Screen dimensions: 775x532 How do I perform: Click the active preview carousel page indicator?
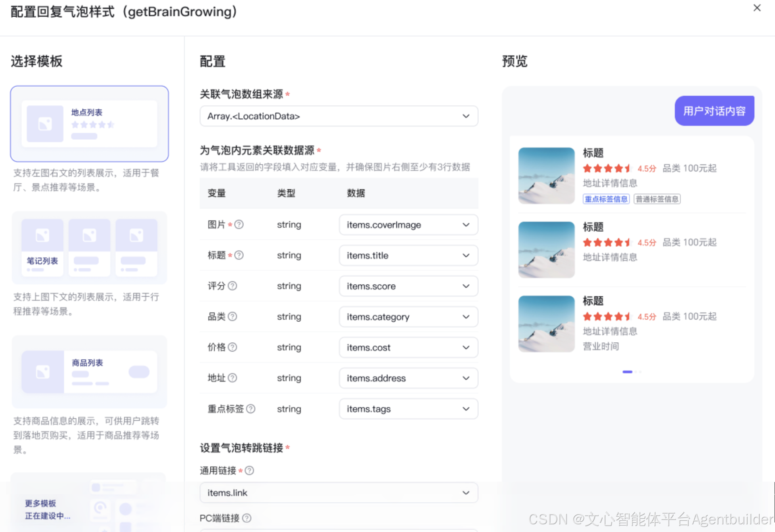(x=627, y=372)
